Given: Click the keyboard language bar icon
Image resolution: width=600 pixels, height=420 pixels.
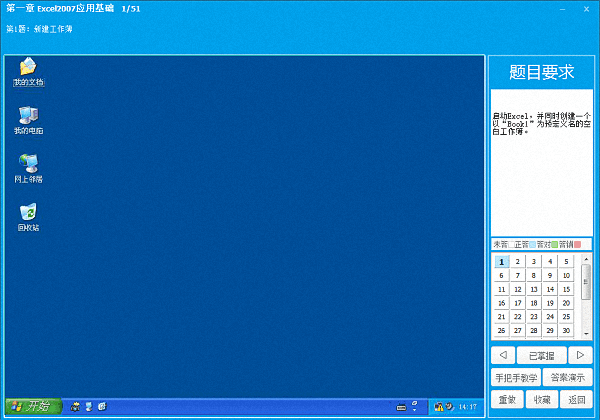Looking at the screenshot, I should [x=401, y=407].
